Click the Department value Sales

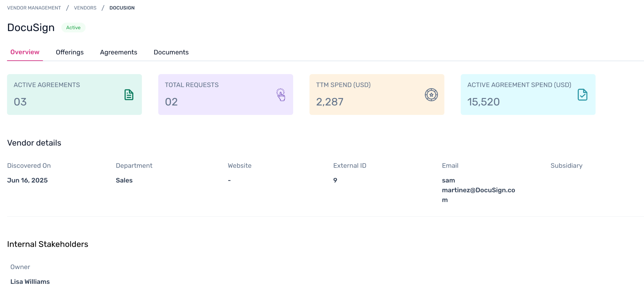[124, 180]
